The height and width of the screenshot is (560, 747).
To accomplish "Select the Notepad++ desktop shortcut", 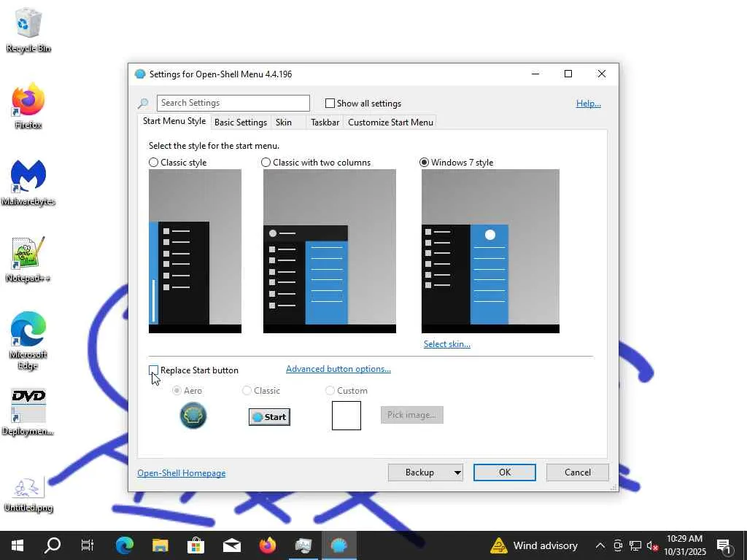I will (28, 259).
